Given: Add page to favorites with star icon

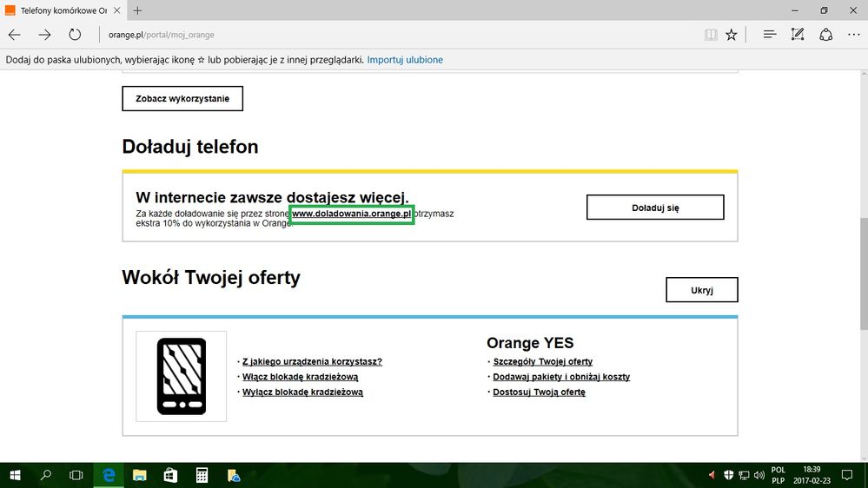Looking at the screenshot, I should (x=732, y=35).
